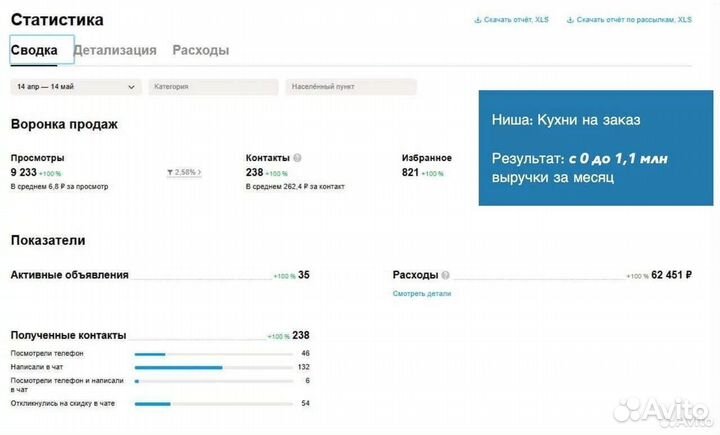Click the Откликнулись на скидку в чате bar
The image size is (720, 435).
[214, 404]
